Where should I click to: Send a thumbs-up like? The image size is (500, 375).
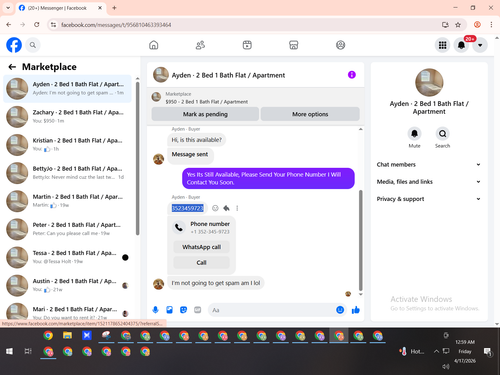356,310
